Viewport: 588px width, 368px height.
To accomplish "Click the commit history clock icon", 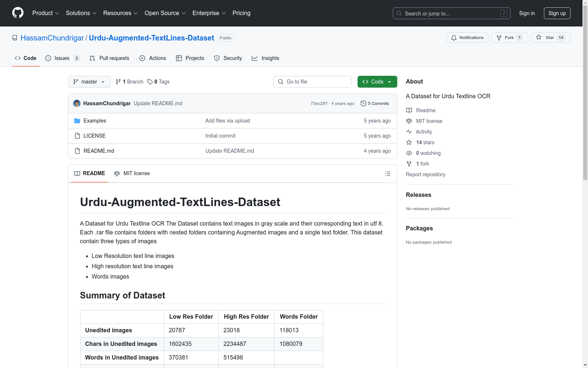I will click(363, 103).
